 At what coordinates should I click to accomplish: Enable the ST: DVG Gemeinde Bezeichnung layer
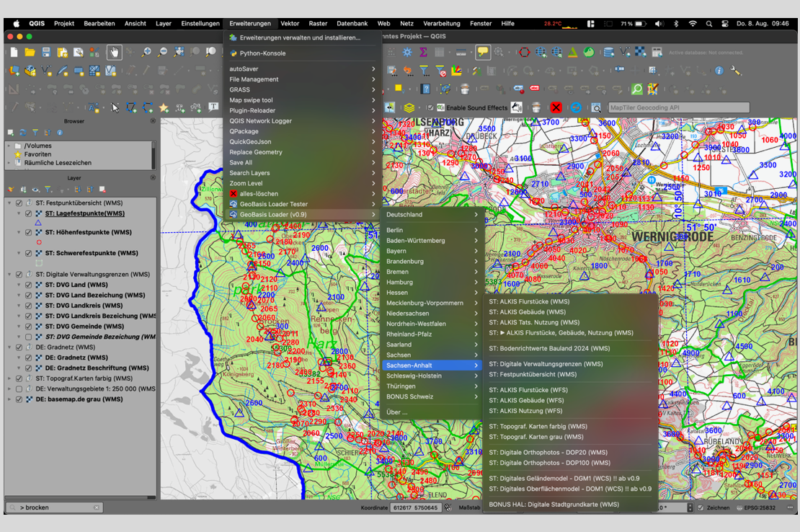(x=28, y=337)
